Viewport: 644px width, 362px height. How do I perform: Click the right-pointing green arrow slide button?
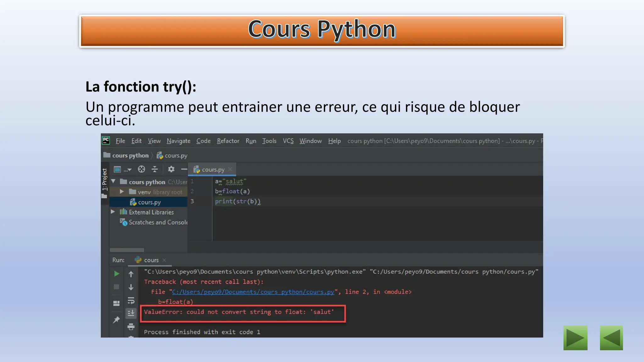(x=575, y=338)
